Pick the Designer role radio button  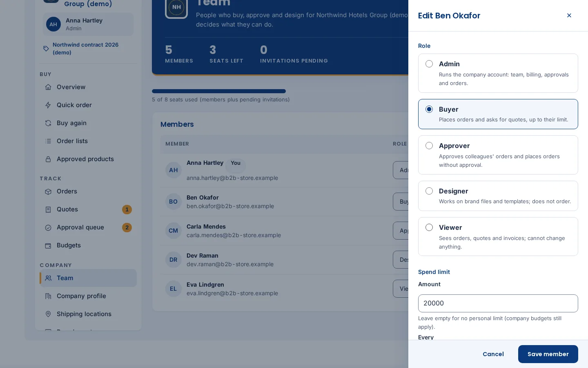click(x=429, y=191)
